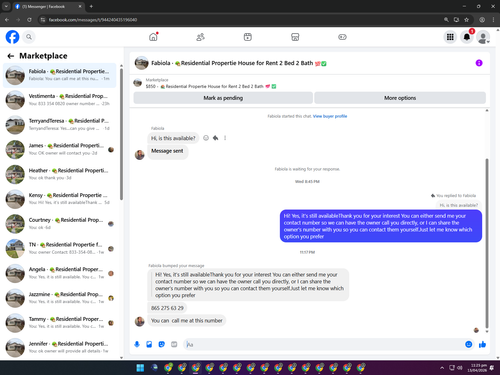Focus the message text input field

pyautogui.click(x=323, y=344)
